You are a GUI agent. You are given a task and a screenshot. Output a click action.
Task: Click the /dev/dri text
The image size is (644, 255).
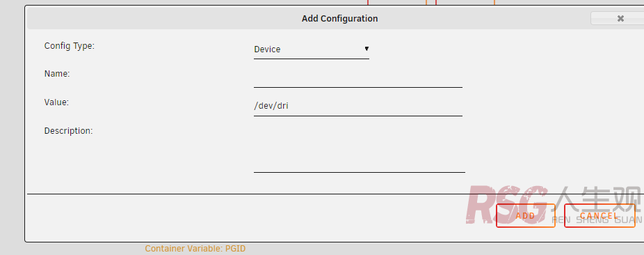271,106
